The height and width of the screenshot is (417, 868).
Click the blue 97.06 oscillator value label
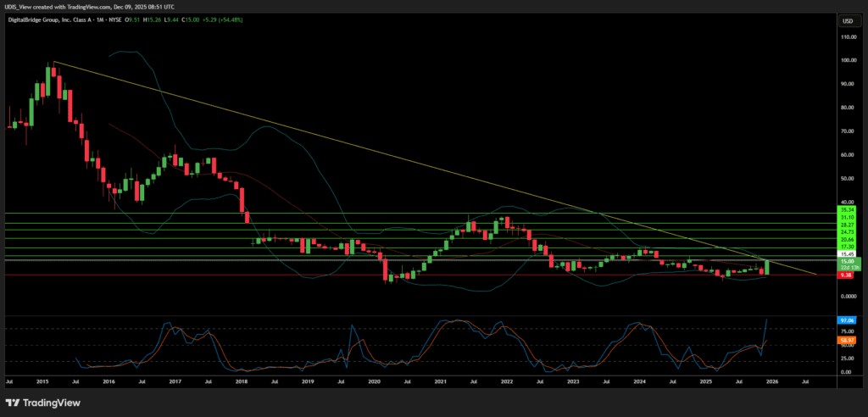coord(846,320)
